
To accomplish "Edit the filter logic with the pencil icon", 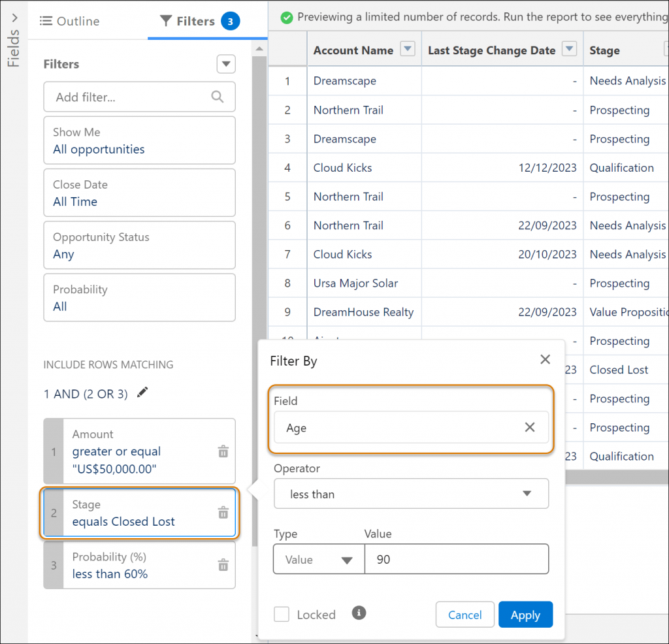I will coord(141,393).
